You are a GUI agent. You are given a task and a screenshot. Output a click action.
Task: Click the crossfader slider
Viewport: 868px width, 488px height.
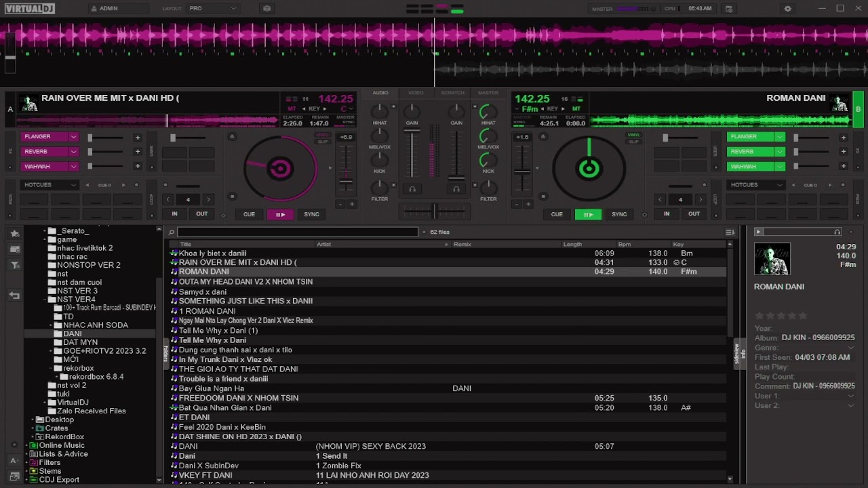(x=435, y=211)
